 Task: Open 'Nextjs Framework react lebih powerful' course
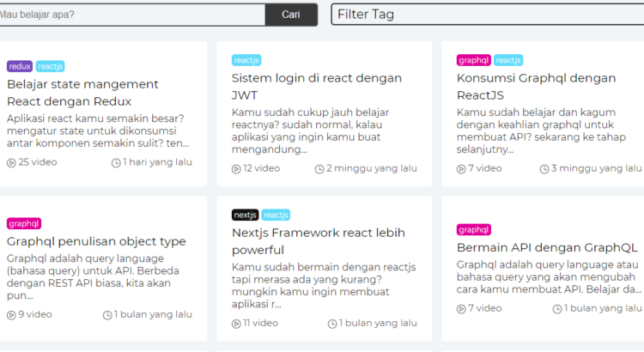click(318, 241)
